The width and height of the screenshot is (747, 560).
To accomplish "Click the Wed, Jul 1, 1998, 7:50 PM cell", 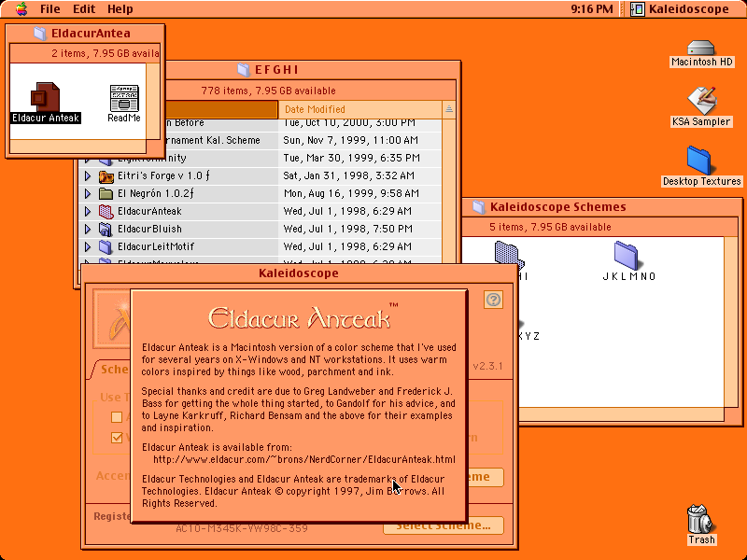I will click(x=347, y=229).
